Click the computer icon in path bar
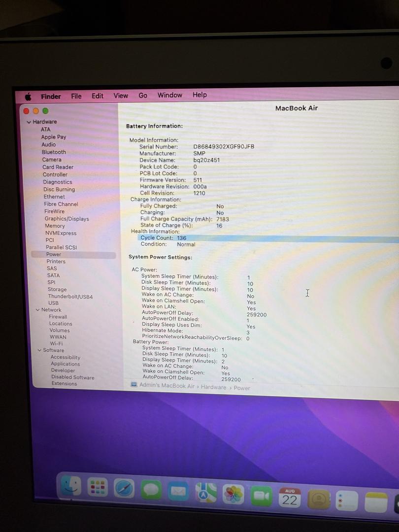 point(134,384)
